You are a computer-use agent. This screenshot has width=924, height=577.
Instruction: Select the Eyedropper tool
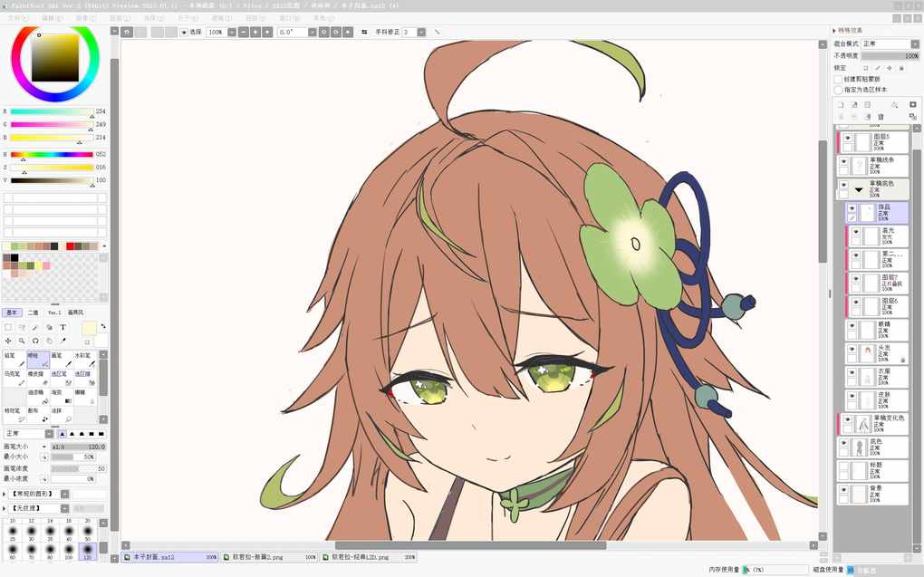[63, 341]
